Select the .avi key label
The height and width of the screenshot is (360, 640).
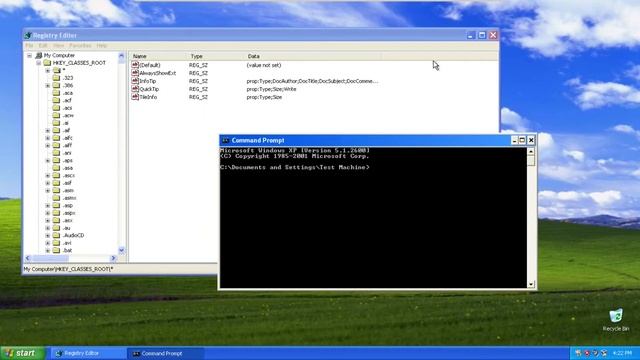67,243
